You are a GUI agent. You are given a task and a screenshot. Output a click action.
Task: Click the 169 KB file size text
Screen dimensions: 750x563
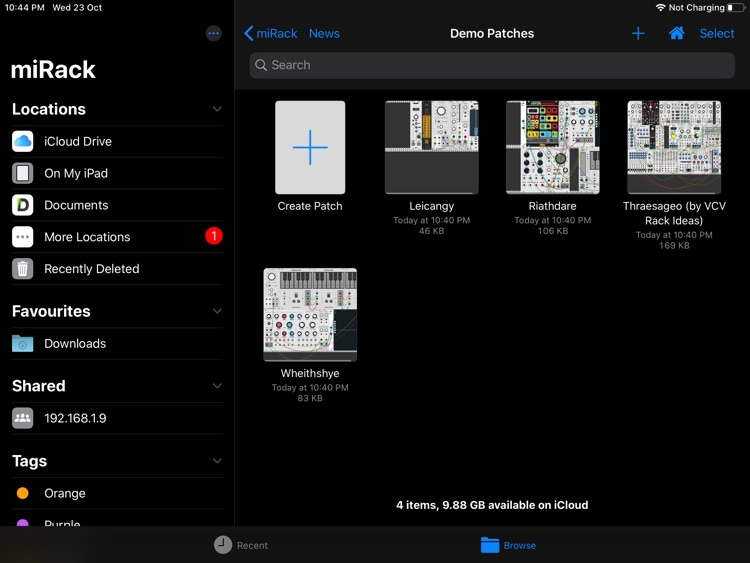pos(674,245)
